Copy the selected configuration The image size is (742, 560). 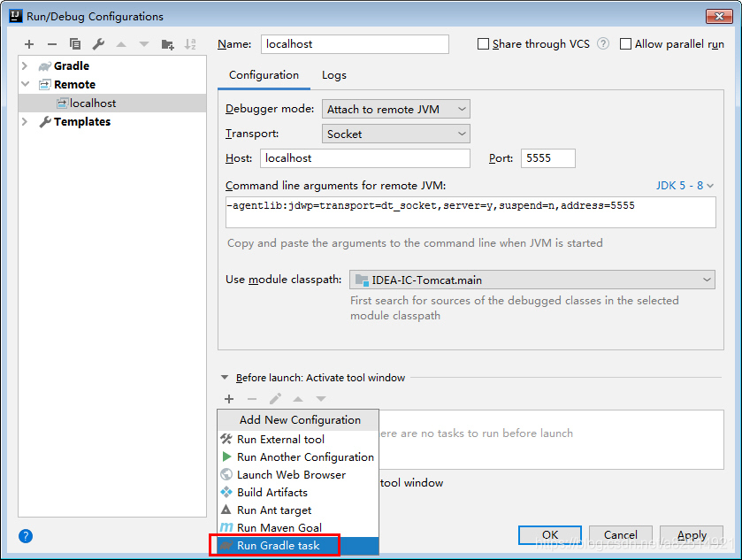click(x=75, y=44)
